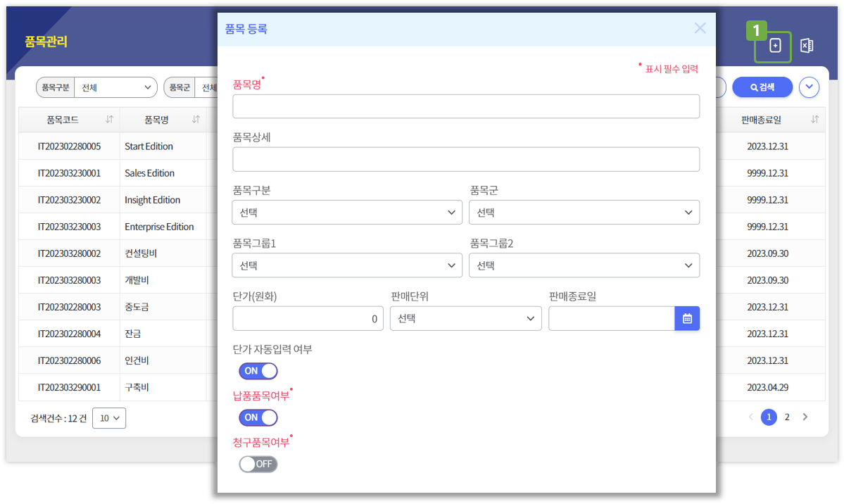Click the 구축비 item name

[x=137, y=387]
